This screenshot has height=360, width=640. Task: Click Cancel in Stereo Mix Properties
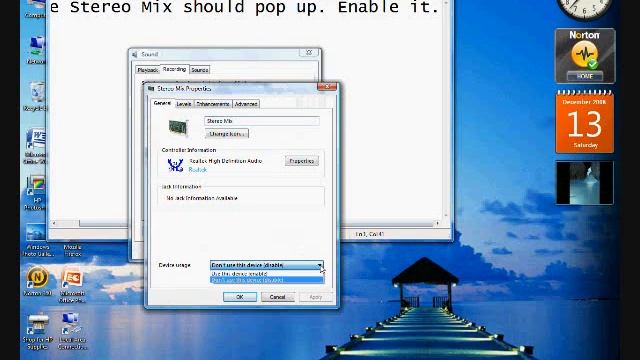[x=277, y=297]
